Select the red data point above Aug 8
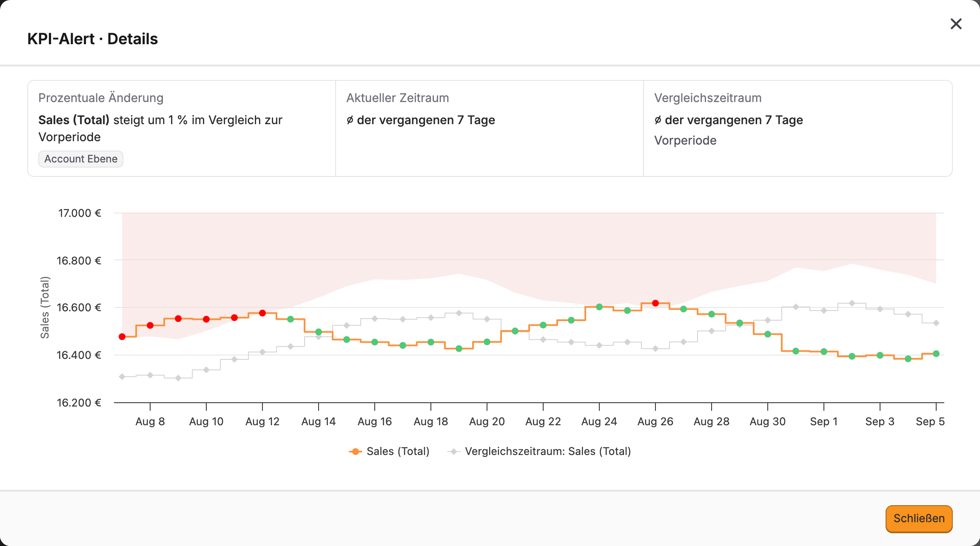Viewport: 980px width, 546px height. (150, 325)
